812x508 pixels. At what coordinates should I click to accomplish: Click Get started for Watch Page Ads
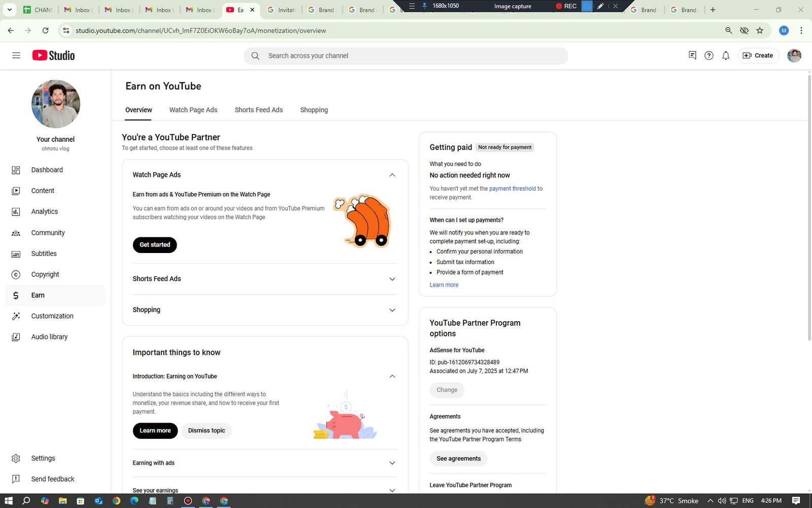[x=155, y=245]
